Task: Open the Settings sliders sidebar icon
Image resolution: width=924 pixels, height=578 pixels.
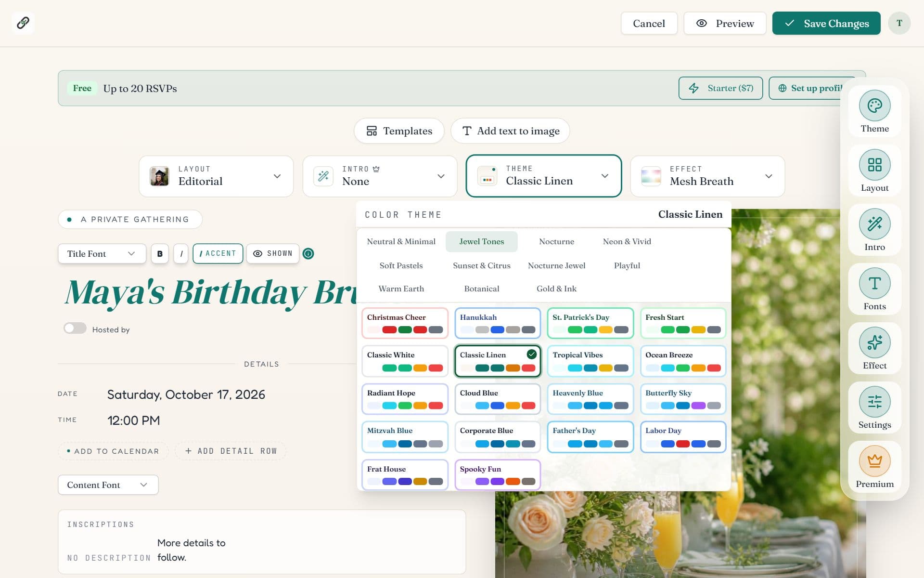Action: [874, 407]
